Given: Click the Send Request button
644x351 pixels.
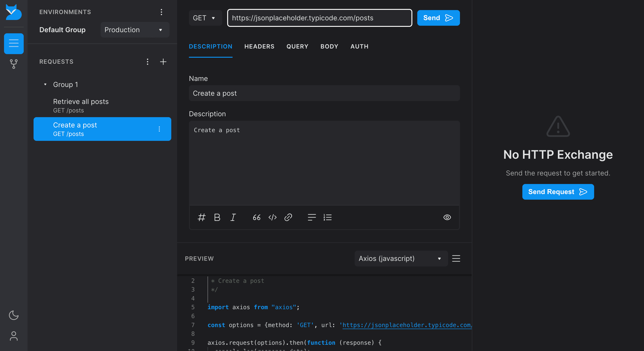Looking at the screenshot, I should [x=558, y=192].
